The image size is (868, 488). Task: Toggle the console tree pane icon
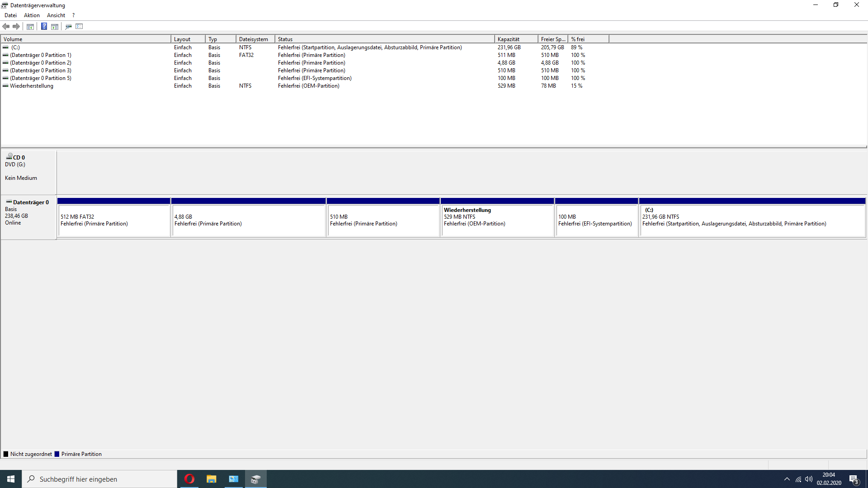30,27
